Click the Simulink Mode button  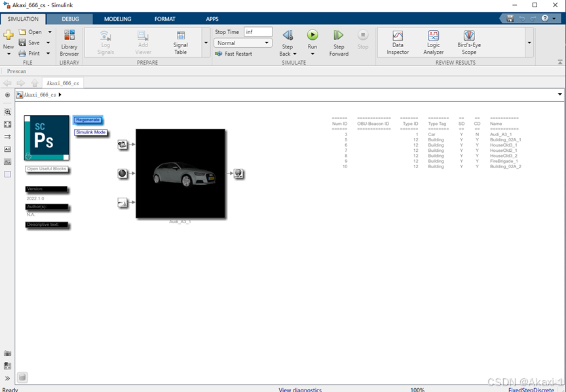click(91, 132)
